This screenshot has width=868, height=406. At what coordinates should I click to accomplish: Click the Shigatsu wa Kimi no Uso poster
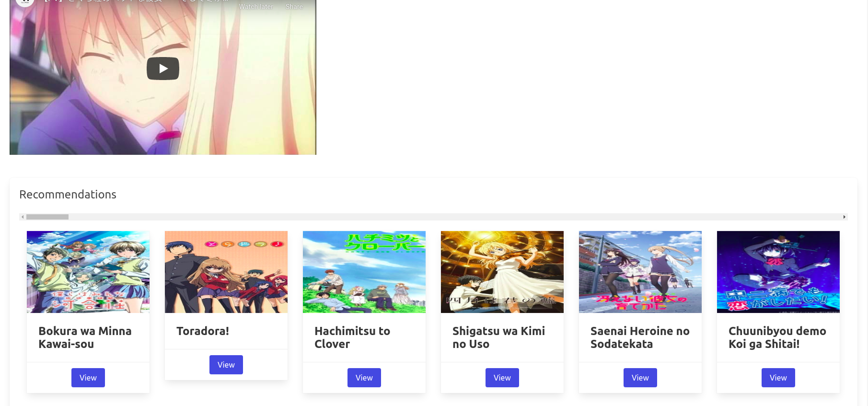[502, 272]
